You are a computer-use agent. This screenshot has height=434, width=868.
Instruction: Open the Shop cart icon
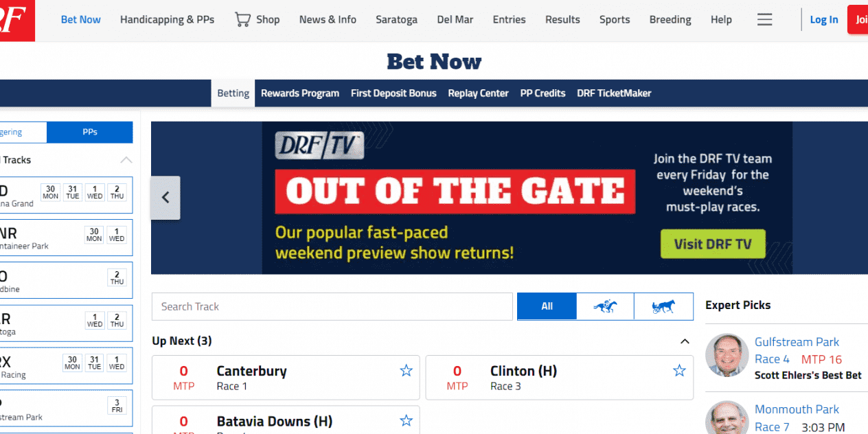click(242, 19)
